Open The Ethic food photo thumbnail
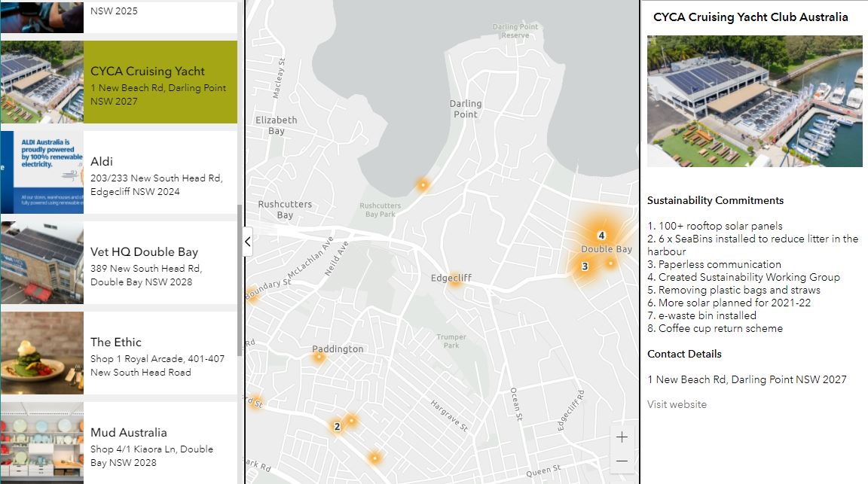The image size is (868, 484). [42, 353]
